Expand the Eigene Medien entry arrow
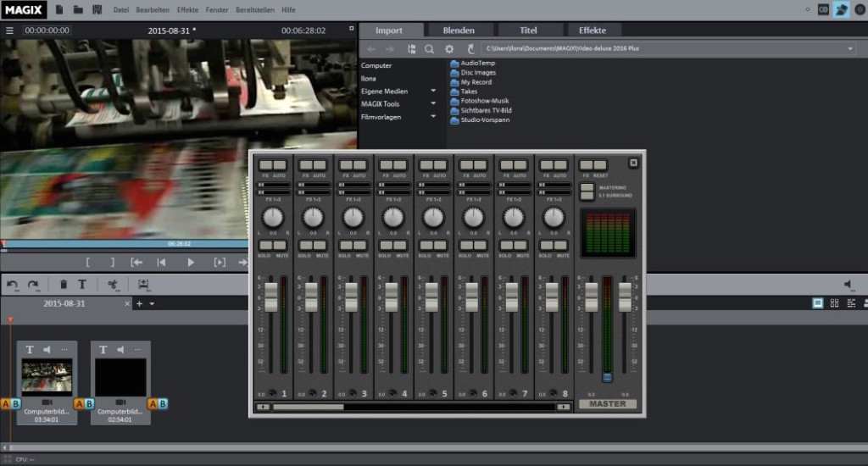The image size is (868, 466). coord(433,91)
